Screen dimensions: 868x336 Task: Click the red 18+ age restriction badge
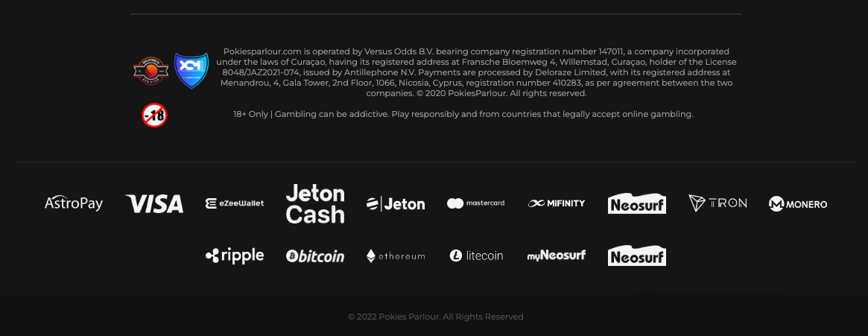154,115
